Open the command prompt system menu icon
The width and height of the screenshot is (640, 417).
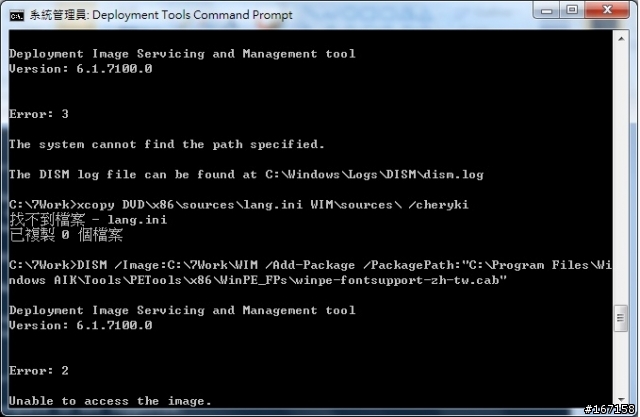[17, 16]
